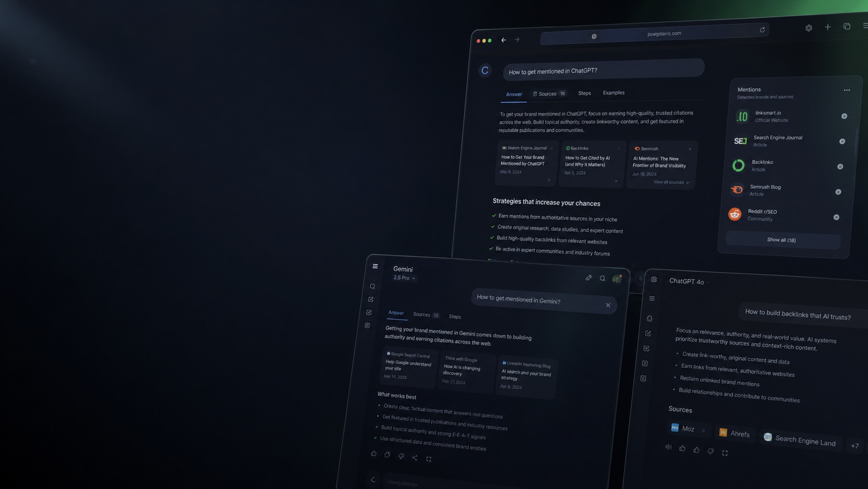Clear the Gemini query with the X button

[x=608, y=305]
